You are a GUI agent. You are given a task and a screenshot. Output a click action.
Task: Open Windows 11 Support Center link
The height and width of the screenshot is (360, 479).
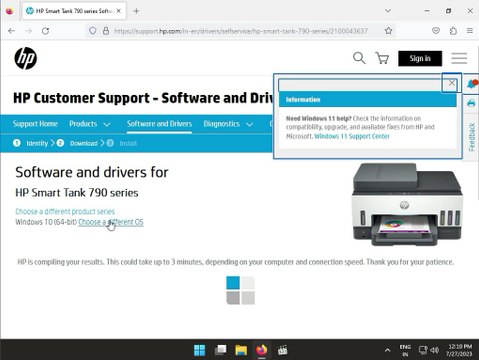(352, 136)
